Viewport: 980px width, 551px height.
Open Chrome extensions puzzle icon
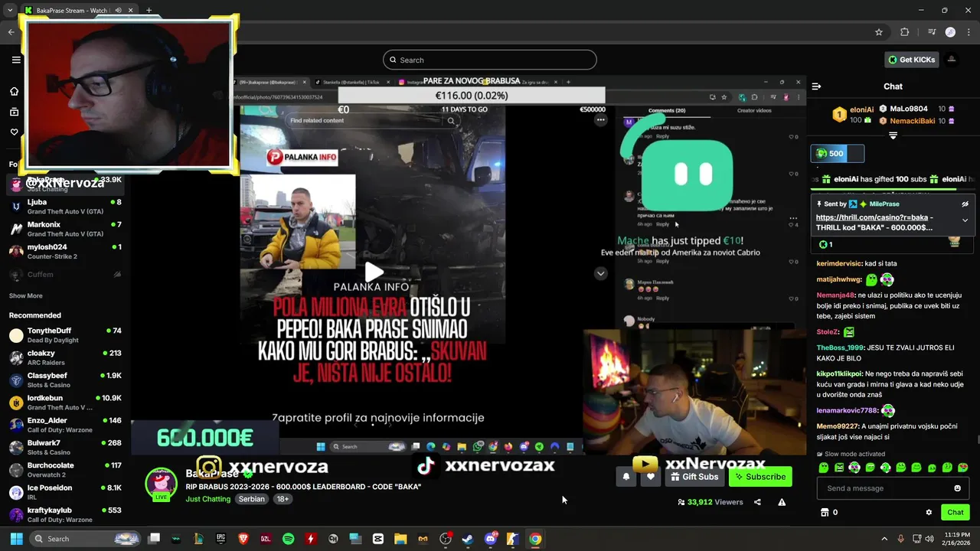pos(904,32)
